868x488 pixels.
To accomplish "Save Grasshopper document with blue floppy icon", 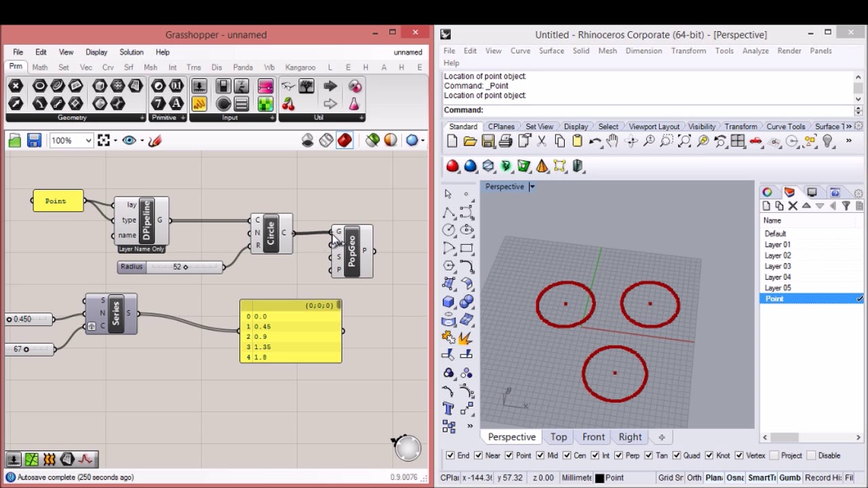I will click(x=34, y=140).
